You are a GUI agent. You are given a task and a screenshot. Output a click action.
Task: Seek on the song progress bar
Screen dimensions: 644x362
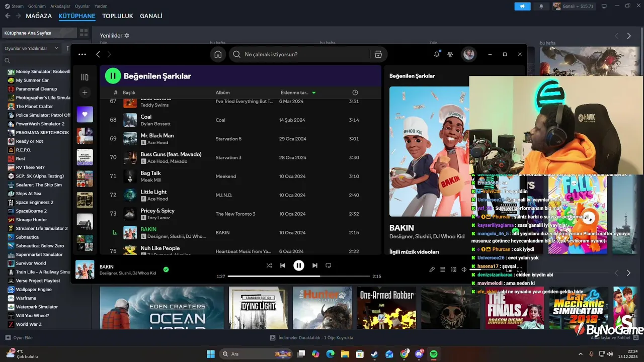coord(299,276)
